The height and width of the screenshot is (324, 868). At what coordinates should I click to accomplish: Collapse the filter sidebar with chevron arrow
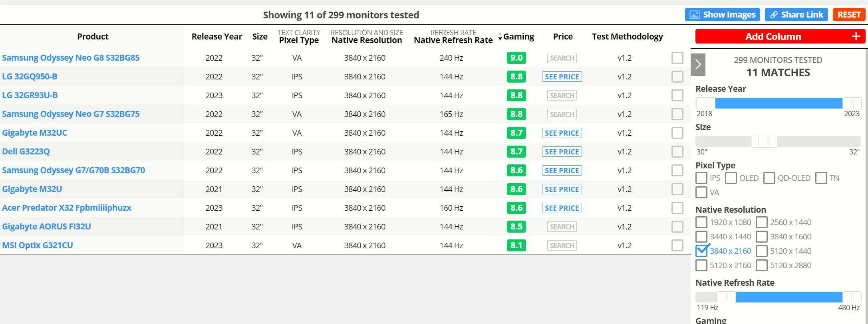pos(698,64)
